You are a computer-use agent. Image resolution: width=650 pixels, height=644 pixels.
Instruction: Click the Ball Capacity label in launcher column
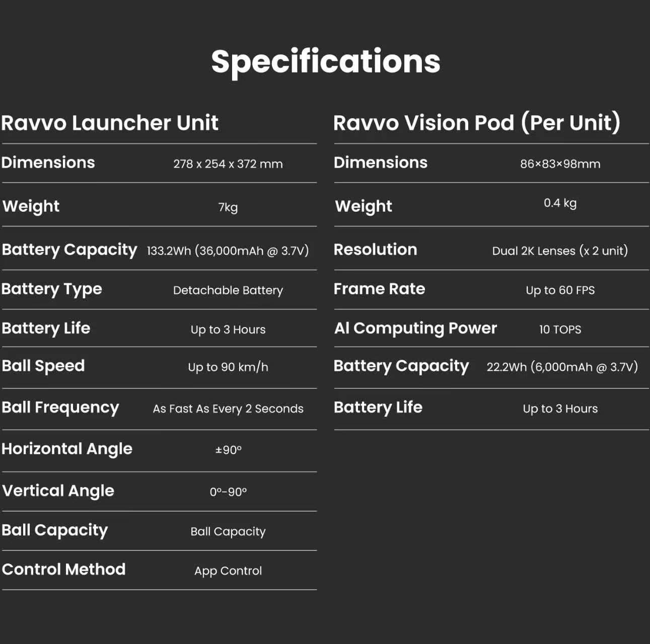[55, 530]
